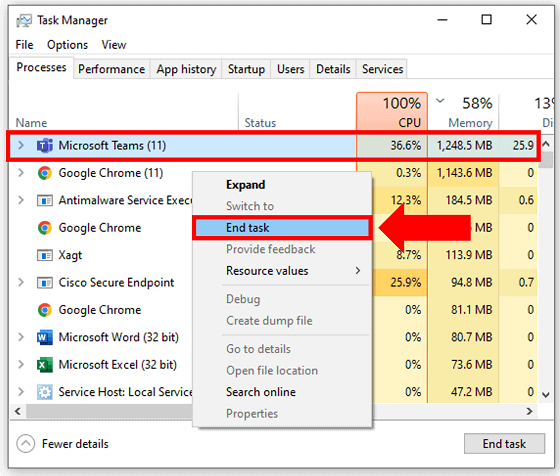Screen dimensions: 560x476
Task: Click the 1,143.6 MB memory value
Action: pyautogui.click(x=464, y=173)
